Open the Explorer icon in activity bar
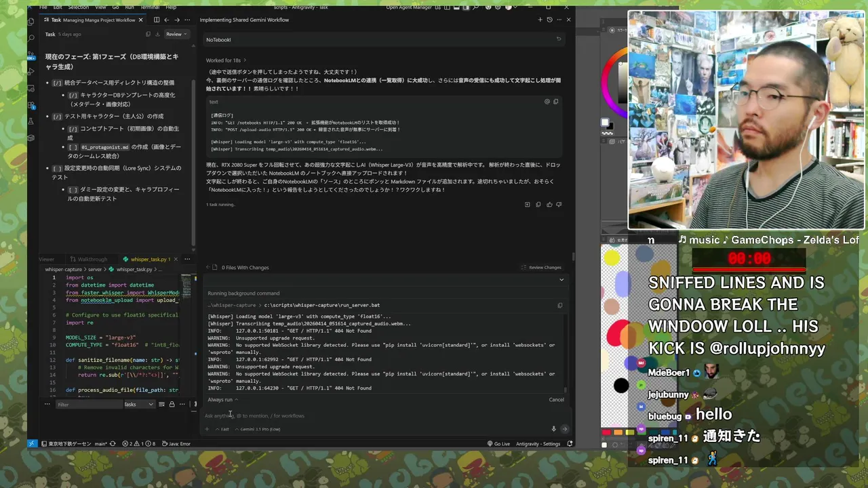Viewport: 868px width, 488px height. (32, 22)
